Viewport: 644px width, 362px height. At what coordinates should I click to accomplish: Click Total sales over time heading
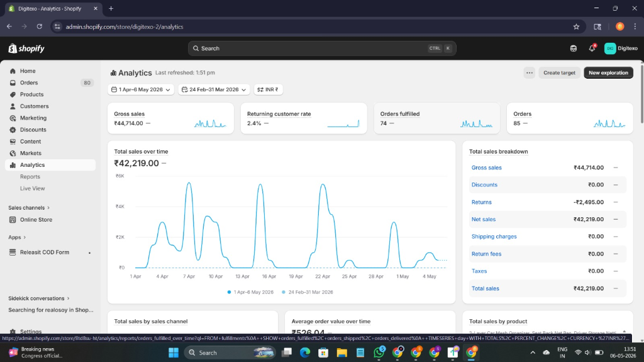[141, 151]
